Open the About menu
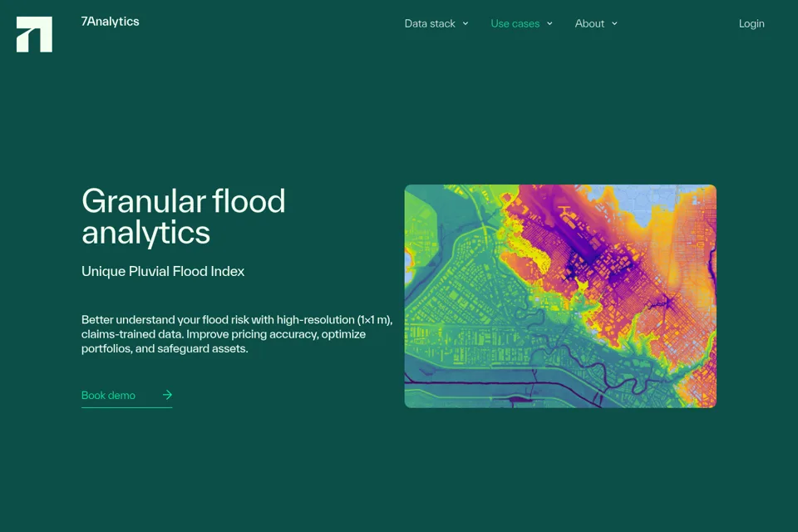 point(589,23)
